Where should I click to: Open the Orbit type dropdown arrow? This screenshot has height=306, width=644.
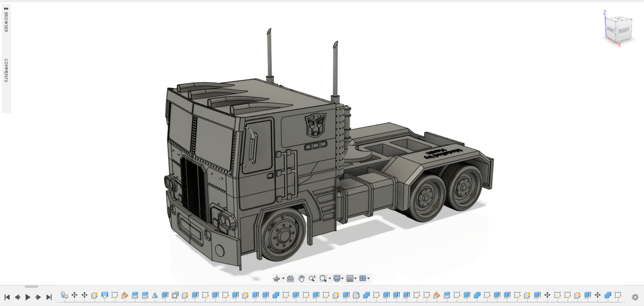coord(283,278)
